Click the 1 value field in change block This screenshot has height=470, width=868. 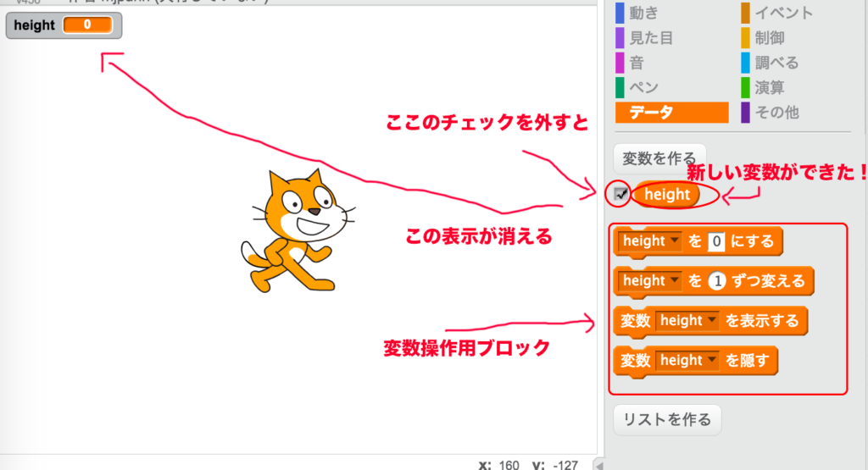pos(717,281)
